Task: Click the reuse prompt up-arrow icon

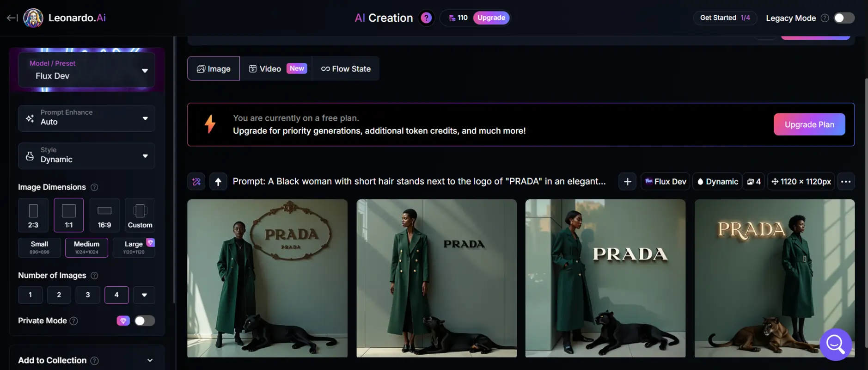Action: click(218, 182)
